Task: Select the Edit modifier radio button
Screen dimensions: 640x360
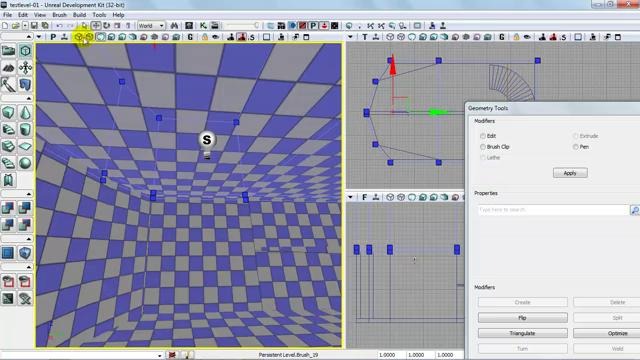Action: click(483, 136)
